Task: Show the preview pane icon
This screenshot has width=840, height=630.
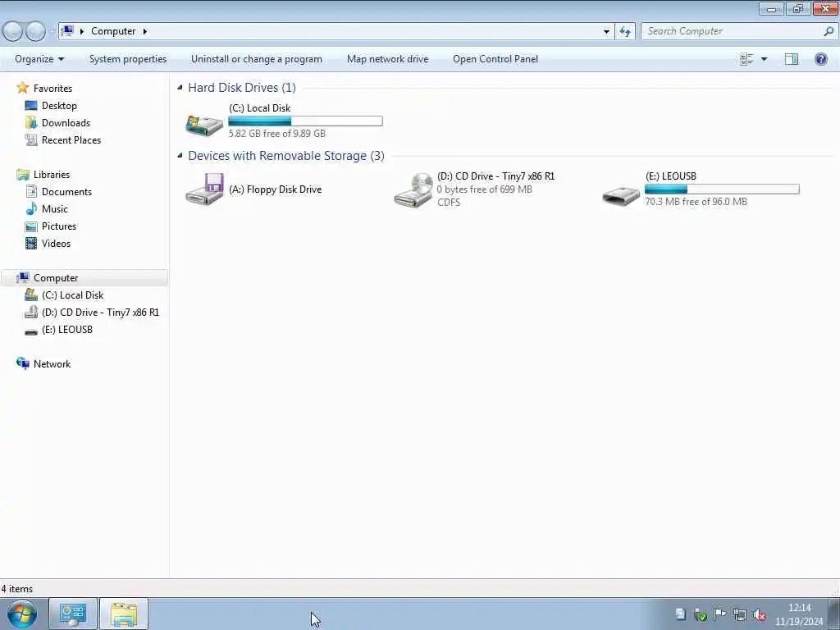Action: pos(792,59)
